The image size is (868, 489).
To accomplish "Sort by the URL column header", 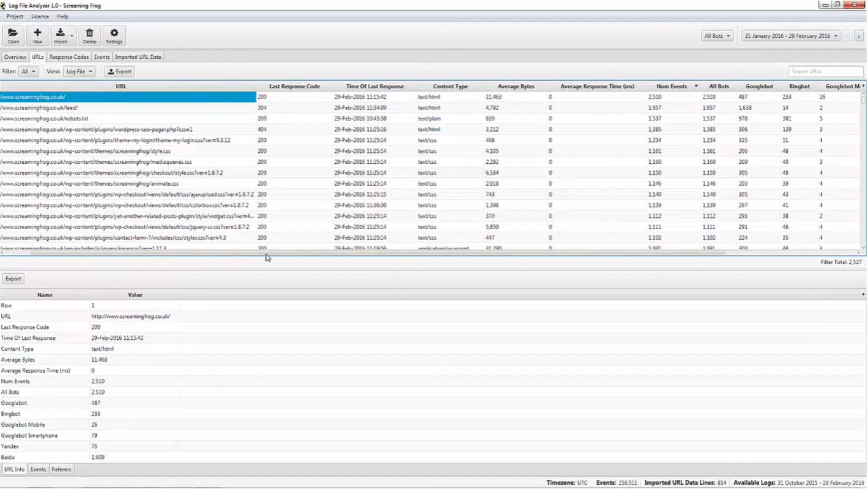I will point(121,86).
